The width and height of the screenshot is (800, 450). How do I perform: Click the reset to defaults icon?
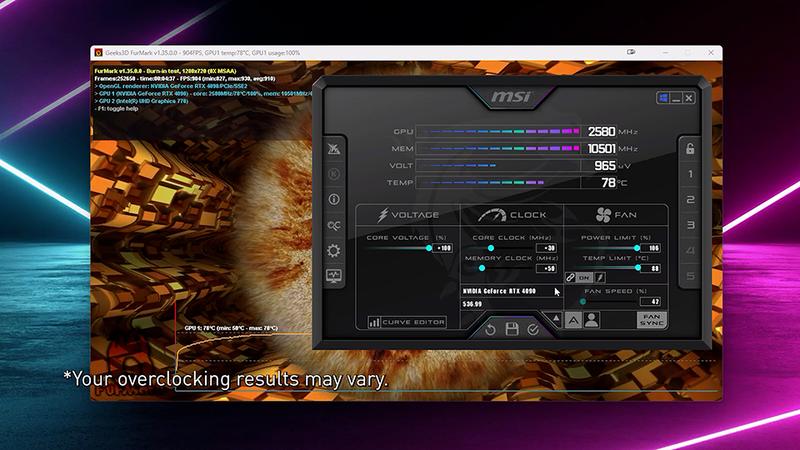point(491,329)
